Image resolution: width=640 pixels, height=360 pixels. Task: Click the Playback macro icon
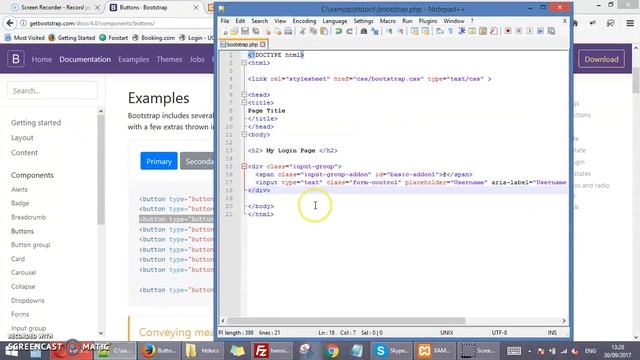point(529,31)
